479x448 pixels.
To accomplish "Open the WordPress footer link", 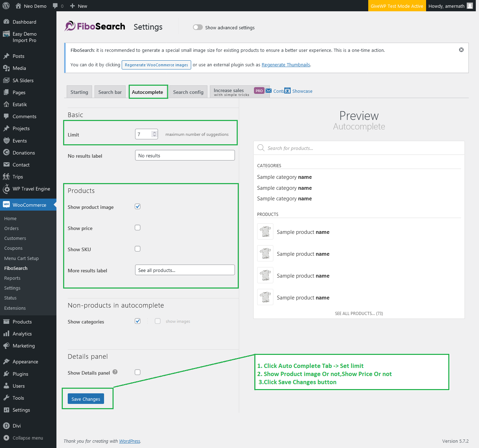I will click(x=129, y=441).
